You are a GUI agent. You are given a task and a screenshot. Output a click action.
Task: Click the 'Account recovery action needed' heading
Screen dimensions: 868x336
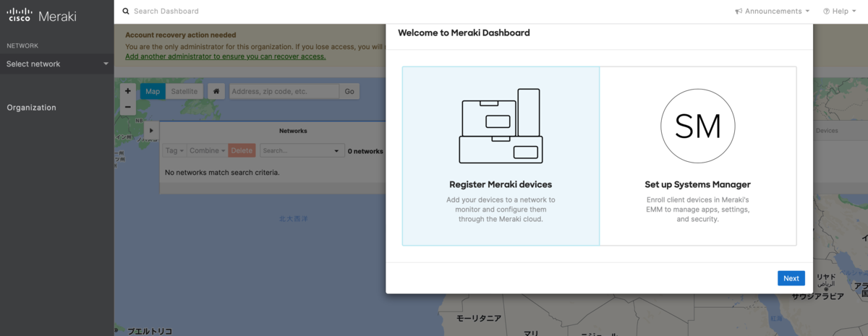[181, 35]
